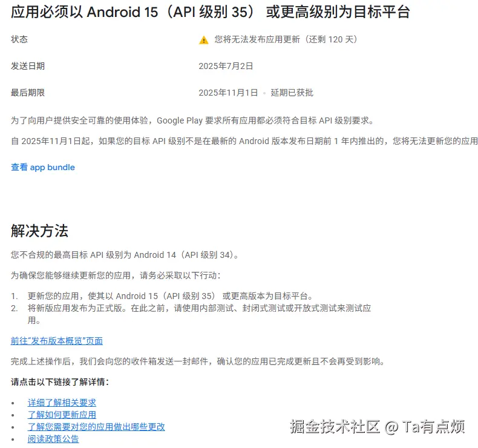The height and width of the screenshot is (448, 478).
Task: Go to 前往“发布版本概览”页面 link
Action: [57, 341]
